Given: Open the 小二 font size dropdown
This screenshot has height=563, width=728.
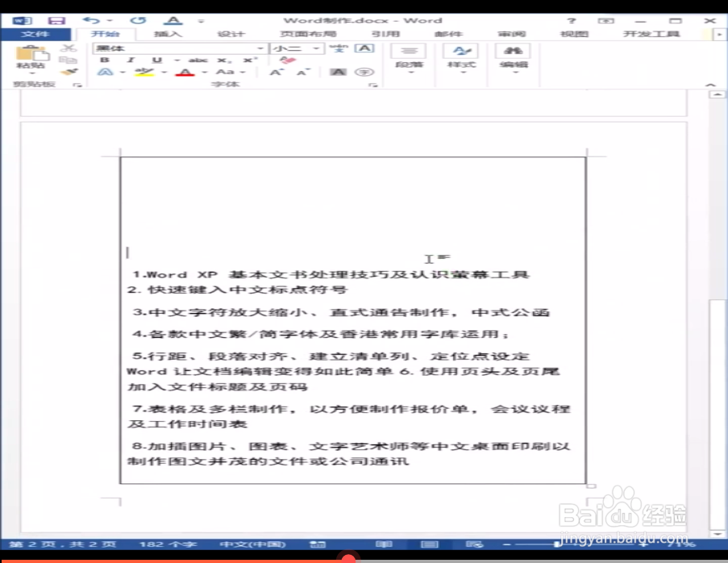Looking at the screenshot, I should 316,48.
